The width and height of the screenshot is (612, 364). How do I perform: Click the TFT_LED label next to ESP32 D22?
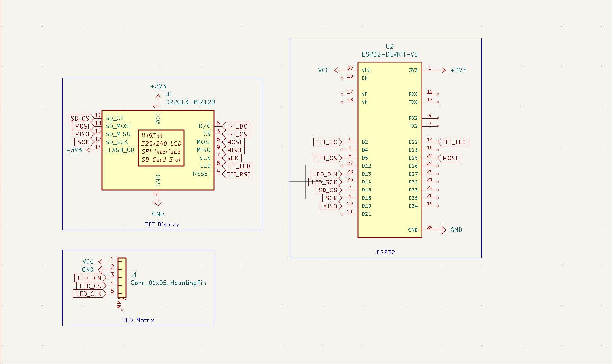click(454, 142)
